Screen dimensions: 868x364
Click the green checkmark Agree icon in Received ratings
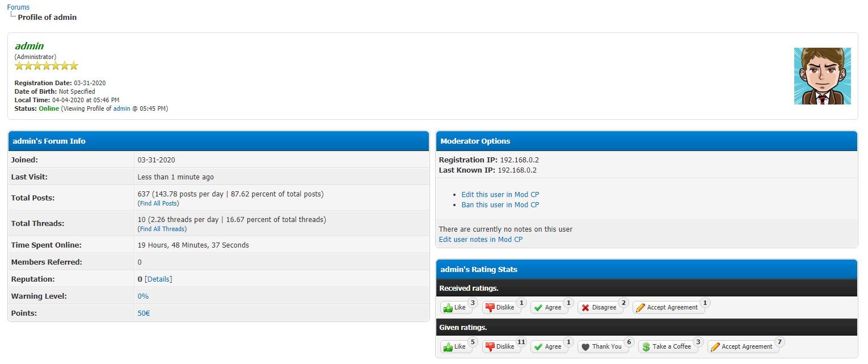[538, 308]
